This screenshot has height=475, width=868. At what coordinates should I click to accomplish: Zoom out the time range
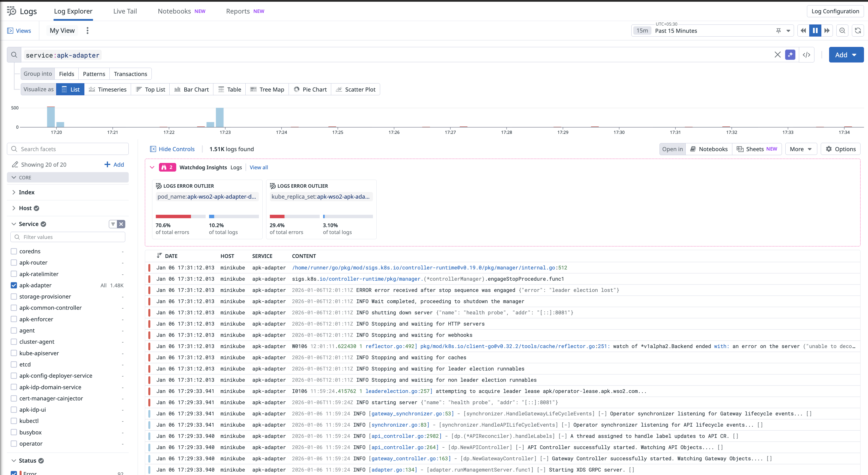(x=842, y=31)
